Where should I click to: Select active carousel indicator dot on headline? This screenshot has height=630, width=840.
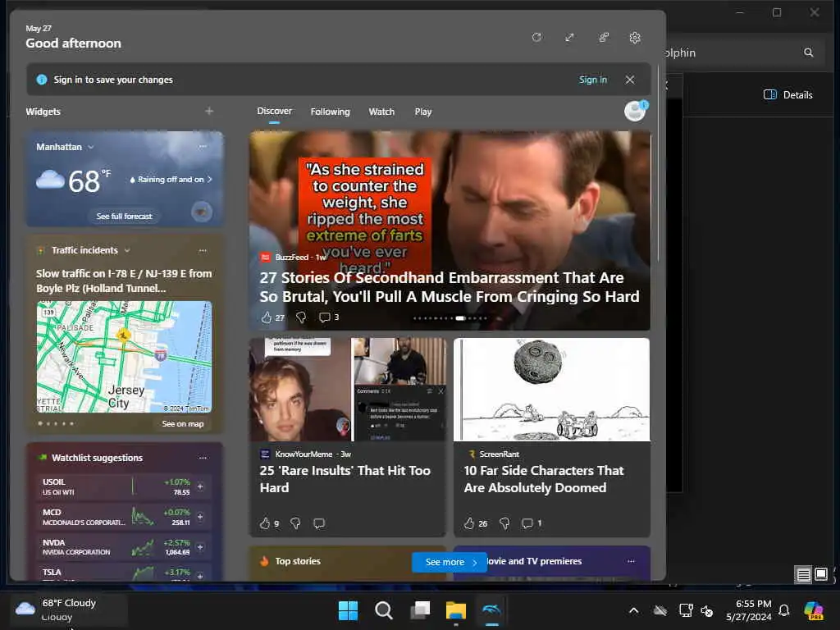tap(460, 318)
